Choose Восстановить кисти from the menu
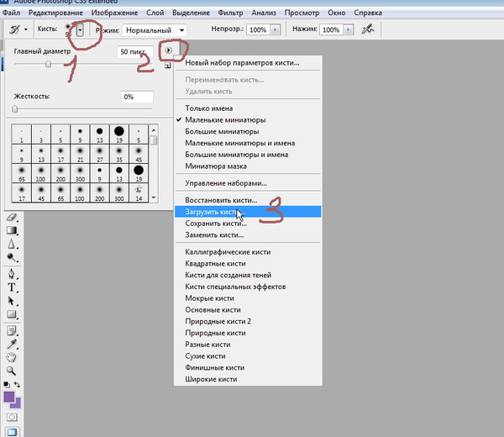The image size is (504, 437). tap(248, 200)
